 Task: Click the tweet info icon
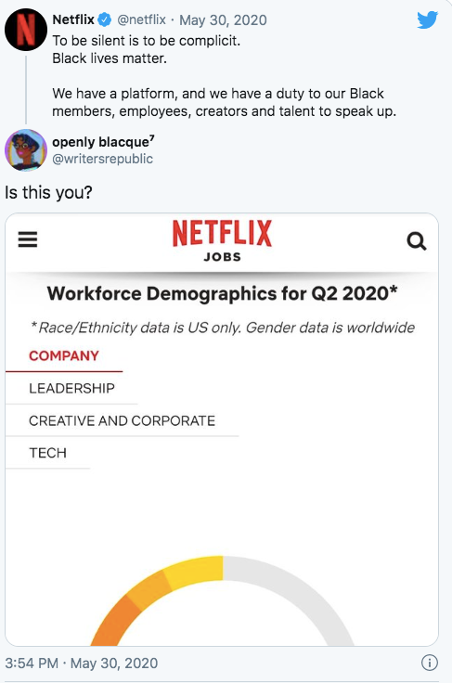tap(429, 663)
